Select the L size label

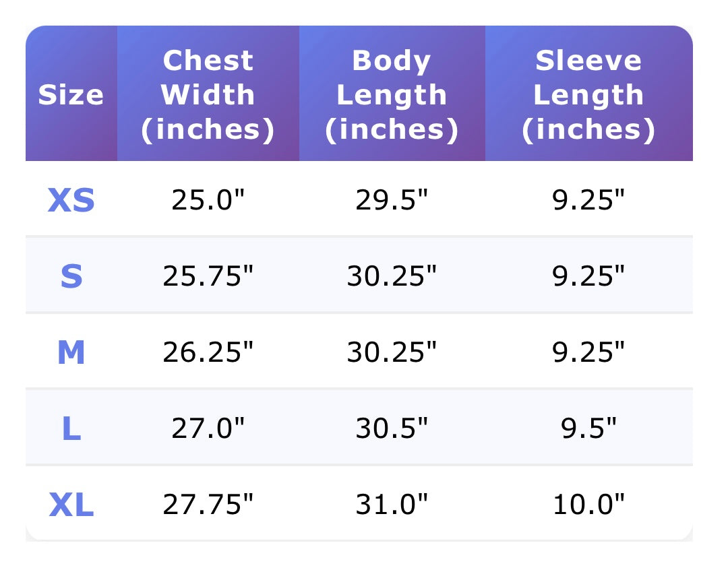coord(71,428)
